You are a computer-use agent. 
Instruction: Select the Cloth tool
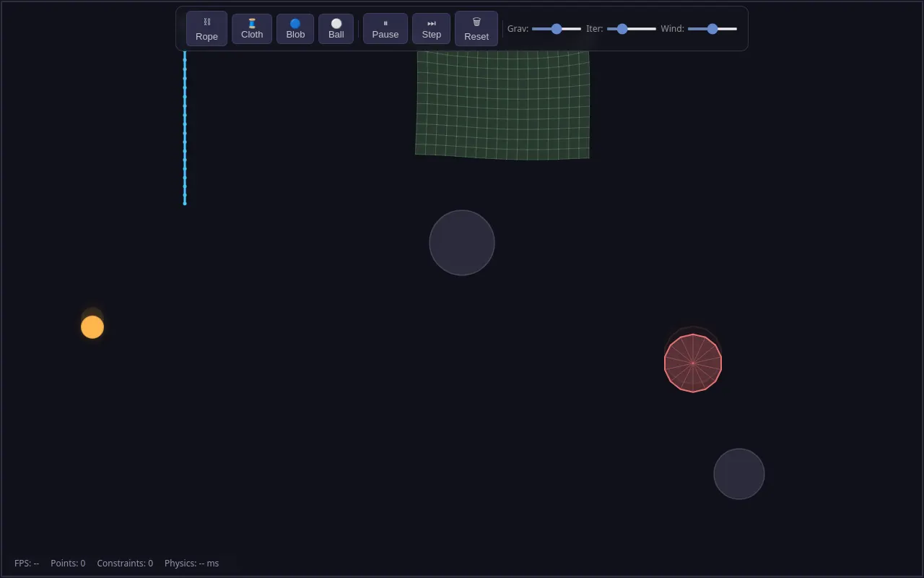click(252, 29)
